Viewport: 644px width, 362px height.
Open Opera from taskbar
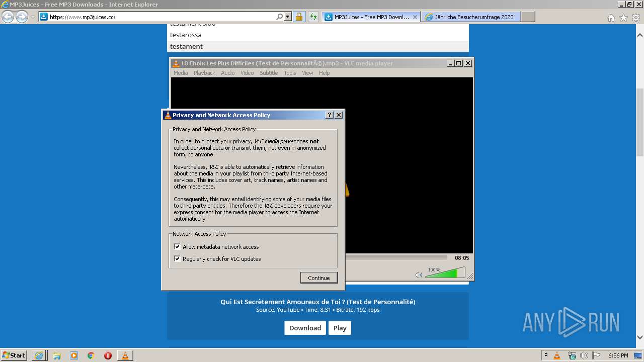tap(108, 355)
